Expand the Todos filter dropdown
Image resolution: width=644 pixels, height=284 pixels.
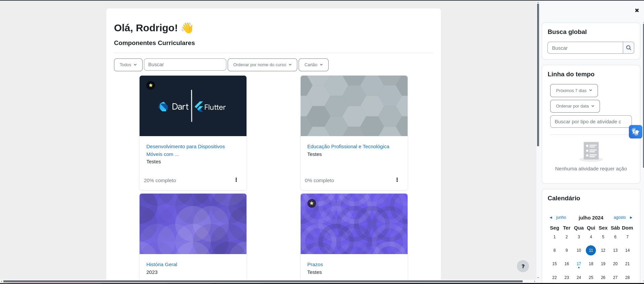[128, 65]
